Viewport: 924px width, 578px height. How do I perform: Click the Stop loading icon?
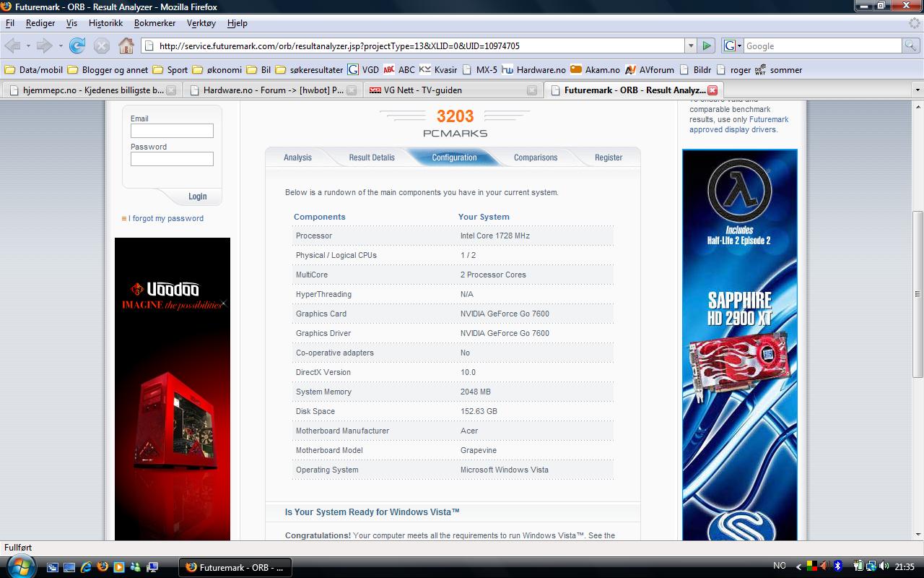pos(102,46)
